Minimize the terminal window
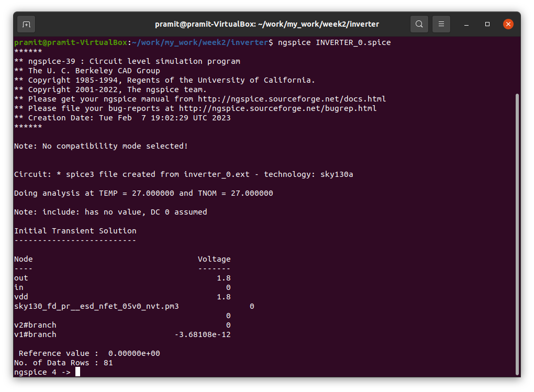Image resolution: width=534 pixels, height=392 pixels. coord(466,24)
